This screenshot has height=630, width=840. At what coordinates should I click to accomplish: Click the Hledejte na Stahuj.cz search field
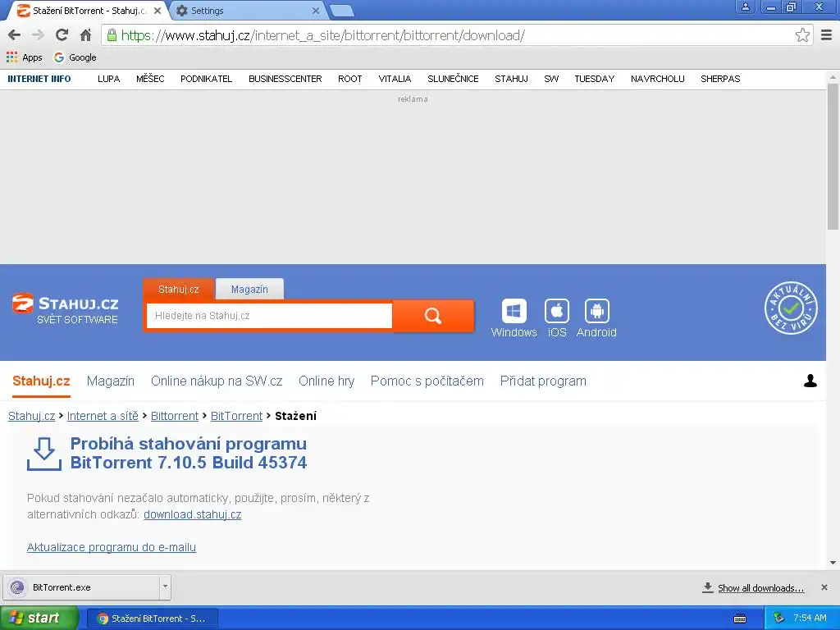coord(269,316)
